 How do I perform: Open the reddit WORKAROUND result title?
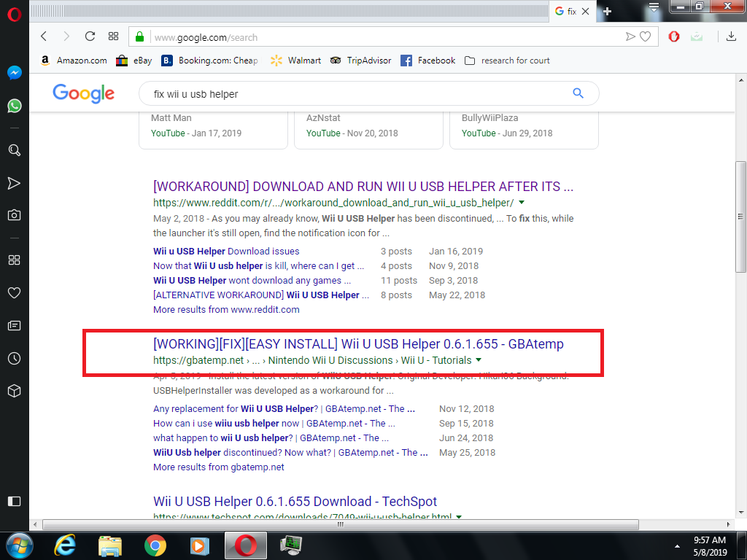tap(363, 186)
